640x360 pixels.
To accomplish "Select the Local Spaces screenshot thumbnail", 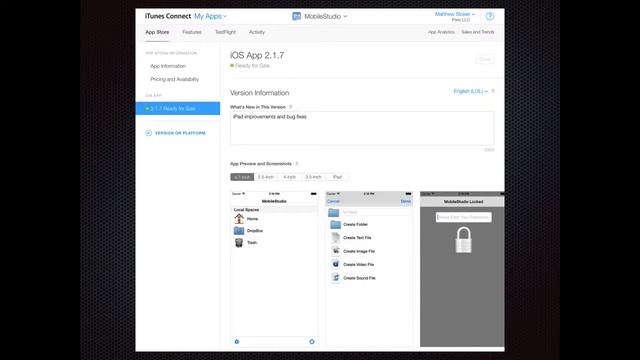I will coord(274,269).
